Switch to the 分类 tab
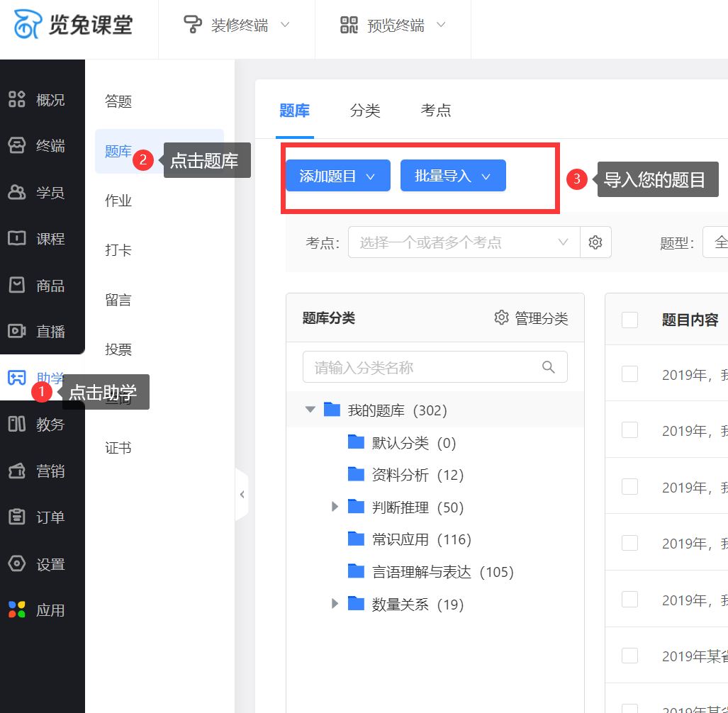Screen dimensions: 728x713 coord(365,111)
